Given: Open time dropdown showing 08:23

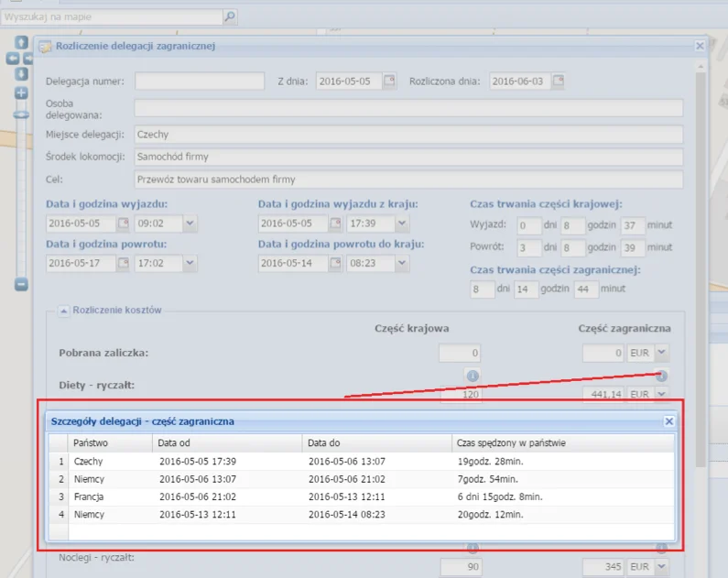Looking at the screenshot, I should pos(402,263).
